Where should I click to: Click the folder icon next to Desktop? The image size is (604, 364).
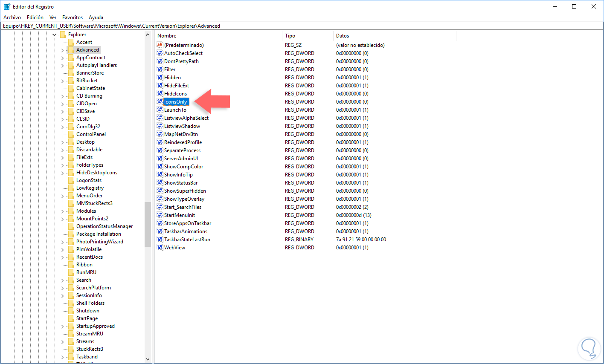click(71, 142)
